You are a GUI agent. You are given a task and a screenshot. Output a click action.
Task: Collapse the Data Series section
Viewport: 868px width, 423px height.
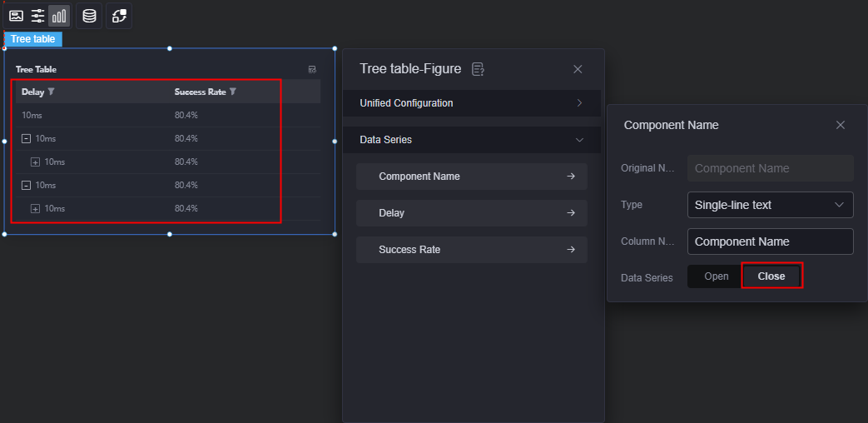click(472, 140)
